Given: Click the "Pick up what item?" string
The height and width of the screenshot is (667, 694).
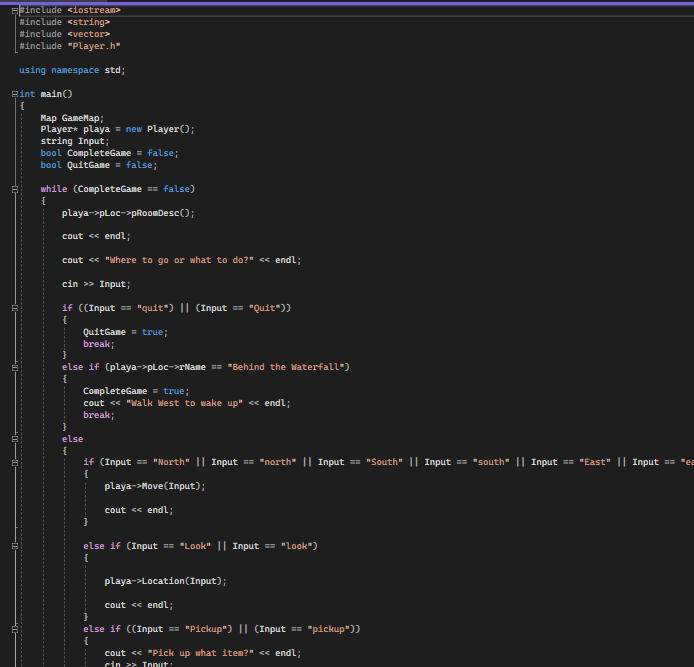Looking at the screenshot, I should pyautogui.click(x=200, y=653).
